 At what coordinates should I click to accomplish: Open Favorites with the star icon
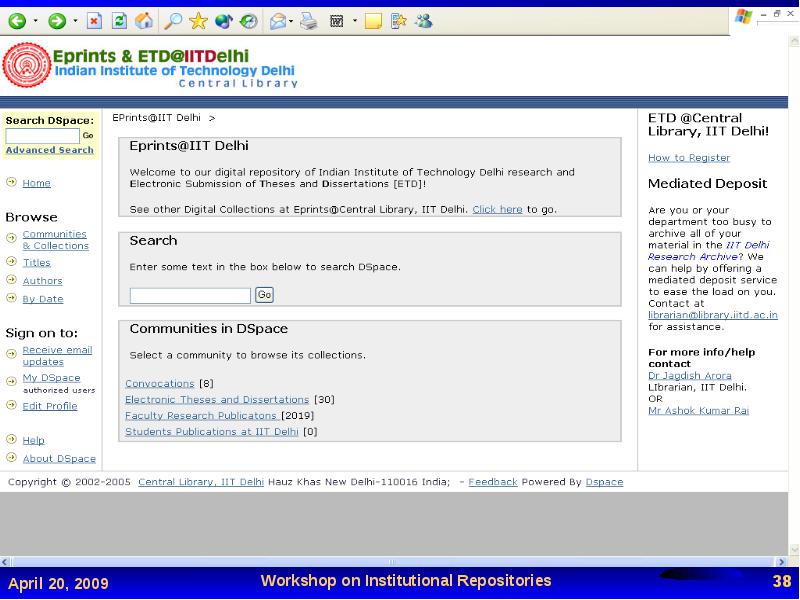point(198,21)
